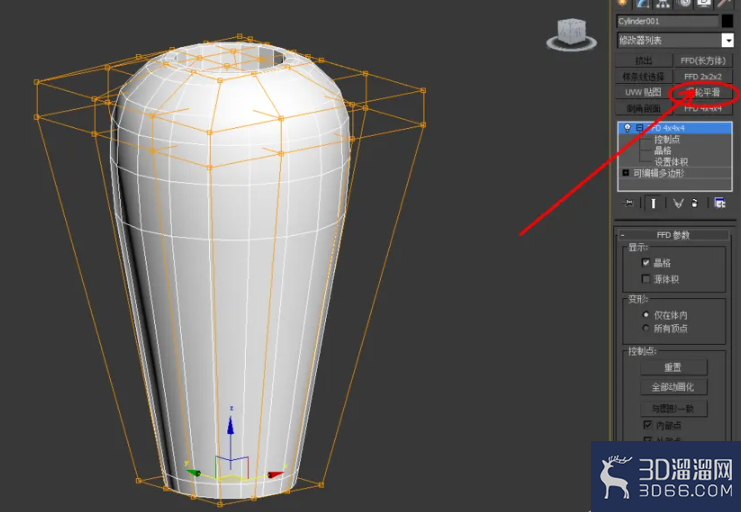This screenshot has height=512, width=741.
Task: Open the Modify command panel tab
Action: click(643, 3)
